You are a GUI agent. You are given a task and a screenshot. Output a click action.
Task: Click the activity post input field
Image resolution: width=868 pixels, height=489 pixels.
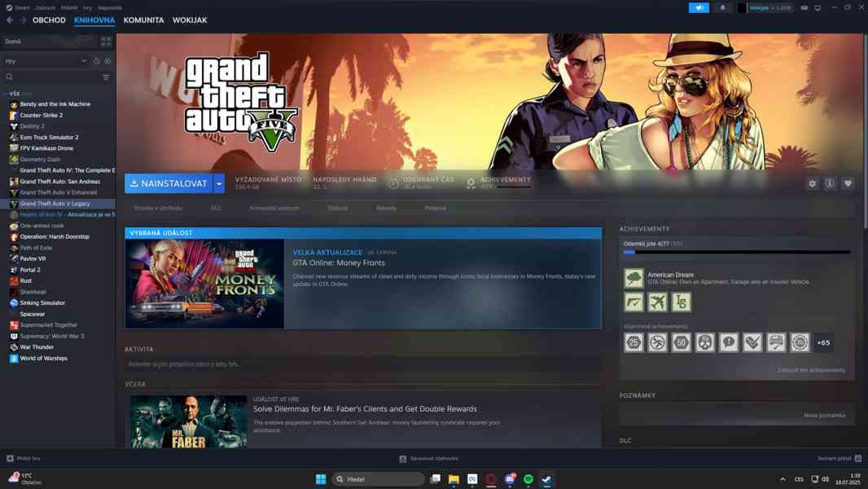click(x=362, y=364)
